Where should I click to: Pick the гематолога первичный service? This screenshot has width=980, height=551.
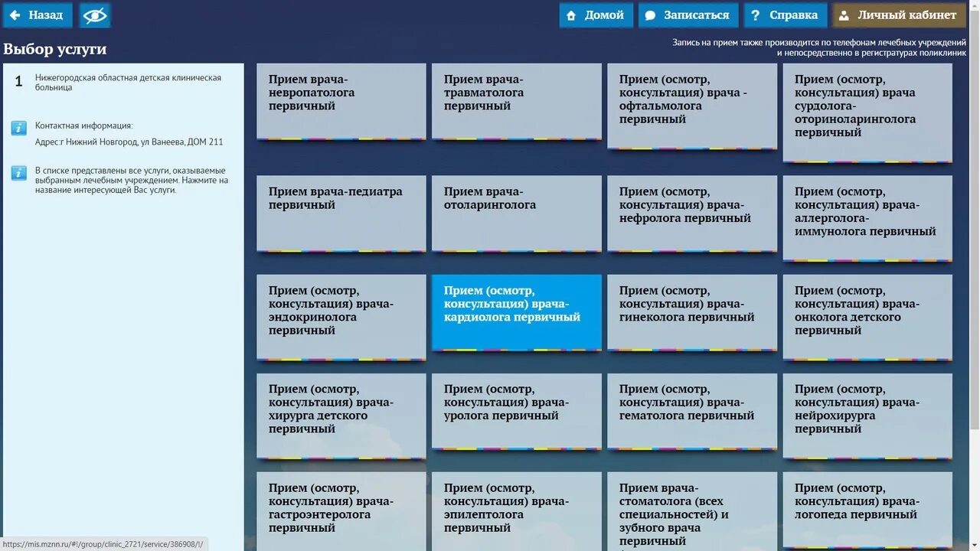692,412
